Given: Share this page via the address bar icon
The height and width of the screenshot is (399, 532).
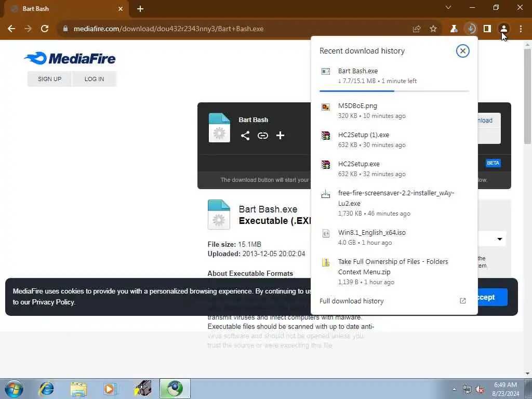Looking at the screenshot, I should pos(417,29).
